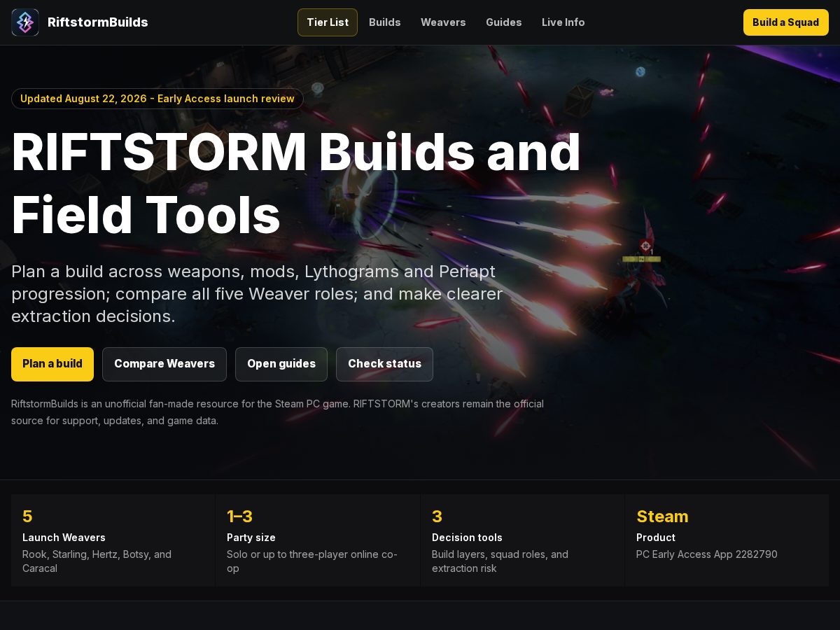Click 'Build layers, squad roles, and extraction risk' text
Screen dimensions: 840x630
500,561
